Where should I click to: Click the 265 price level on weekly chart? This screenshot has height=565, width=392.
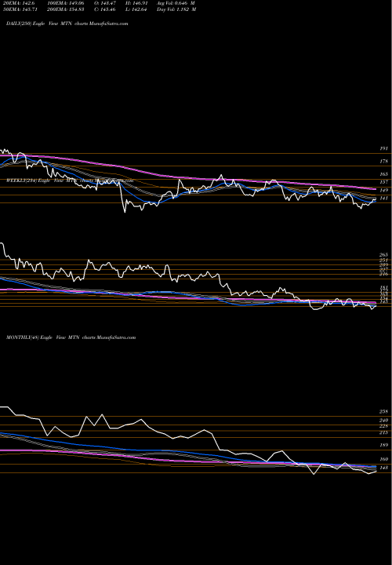pyautogui.click(x=383, y=255)
